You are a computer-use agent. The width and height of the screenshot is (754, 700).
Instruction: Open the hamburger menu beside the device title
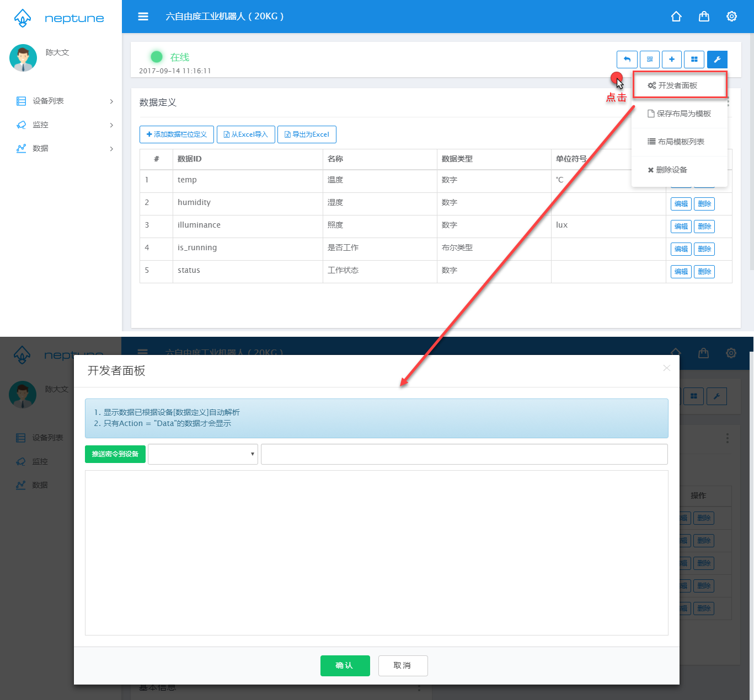click(143, 17)
